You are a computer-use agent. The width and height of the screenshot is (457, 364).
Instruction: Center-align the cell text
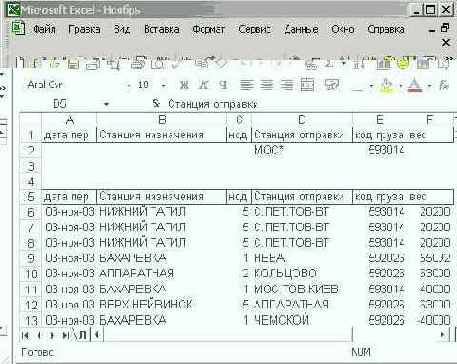(x=266, y=85)
